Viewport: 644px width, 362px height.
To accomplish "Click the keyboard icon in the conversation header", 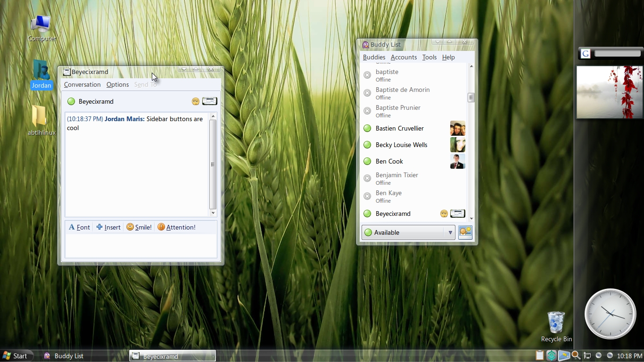I will pyautogui.click(x=209, y=101).
